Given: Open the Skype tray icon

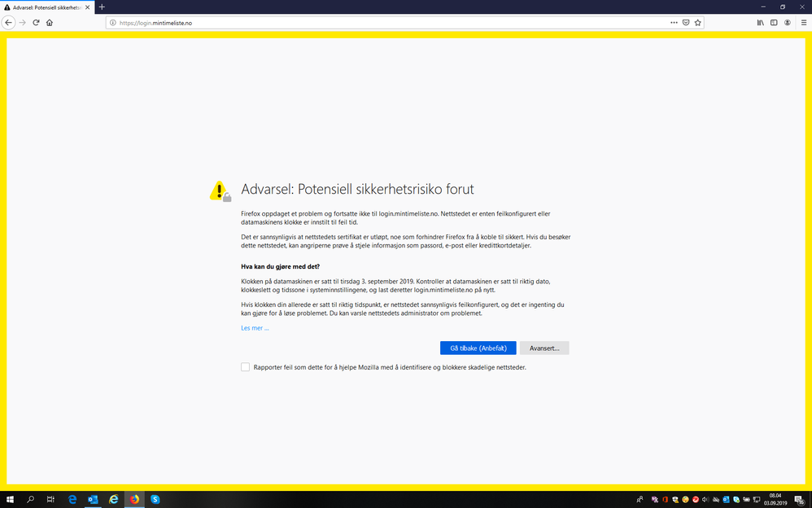Looking at the screenshot, I should [736, 499].
